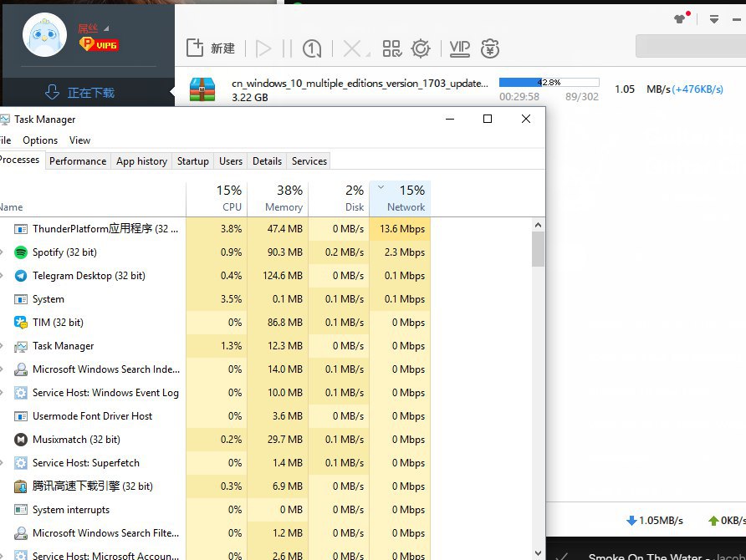The width and height of the screenshot is (746, 560).
Task: Open the grid view icon in toolbar
Action: click(391, 48)
